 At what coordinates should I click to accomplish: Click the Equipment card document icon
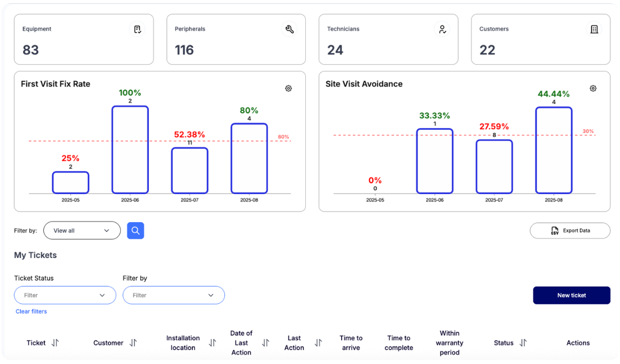coord(137,30)
